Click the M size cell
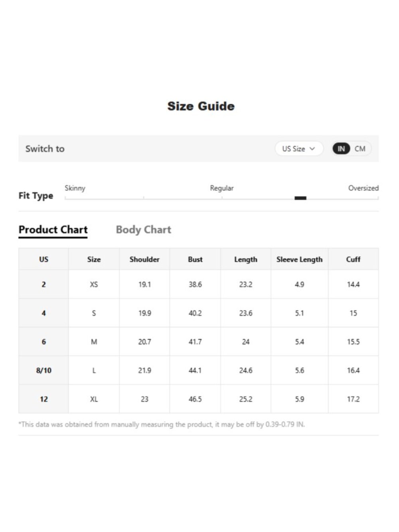Screen dimensions: 399x532 pos(94,342)
